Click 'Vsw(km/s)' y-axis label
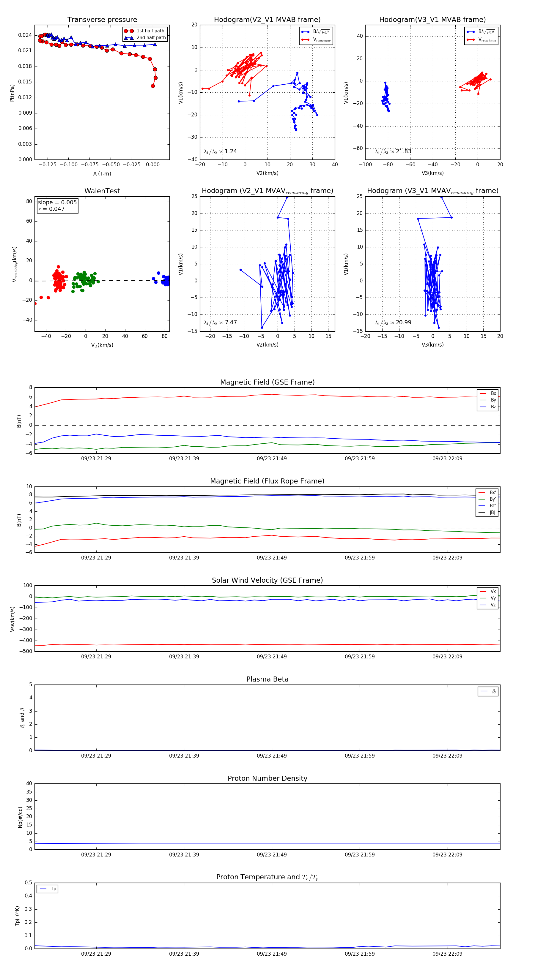 (12, 619)
